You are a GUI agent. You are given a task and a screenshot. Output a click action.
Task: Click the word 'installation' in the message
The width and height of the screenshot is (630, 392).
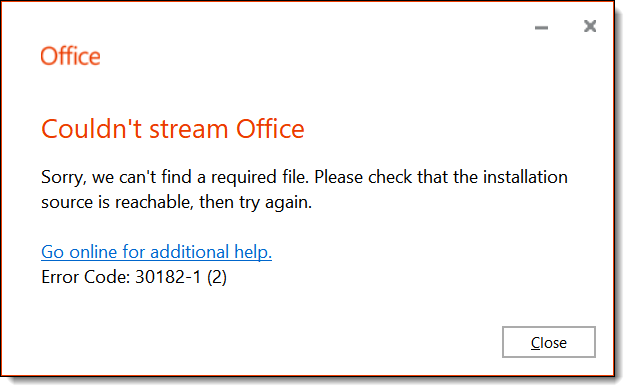tap(525, 177)
